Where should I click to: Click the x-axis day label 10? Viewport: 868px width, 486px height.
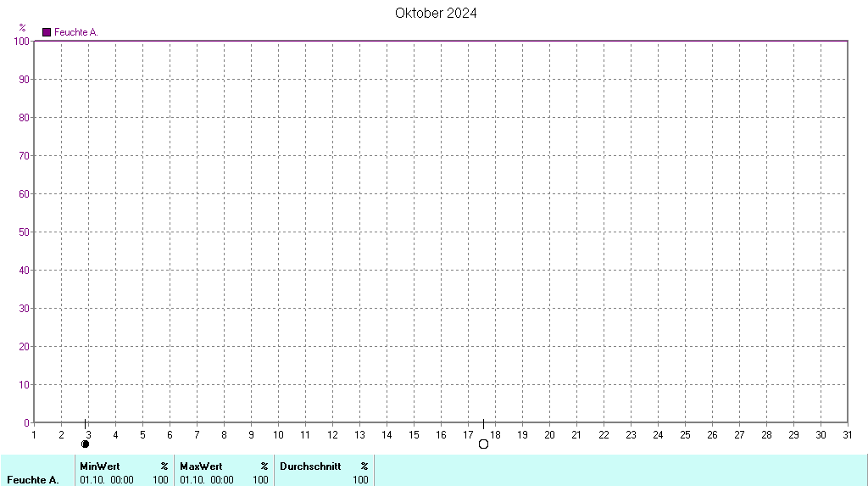point(278,435)
